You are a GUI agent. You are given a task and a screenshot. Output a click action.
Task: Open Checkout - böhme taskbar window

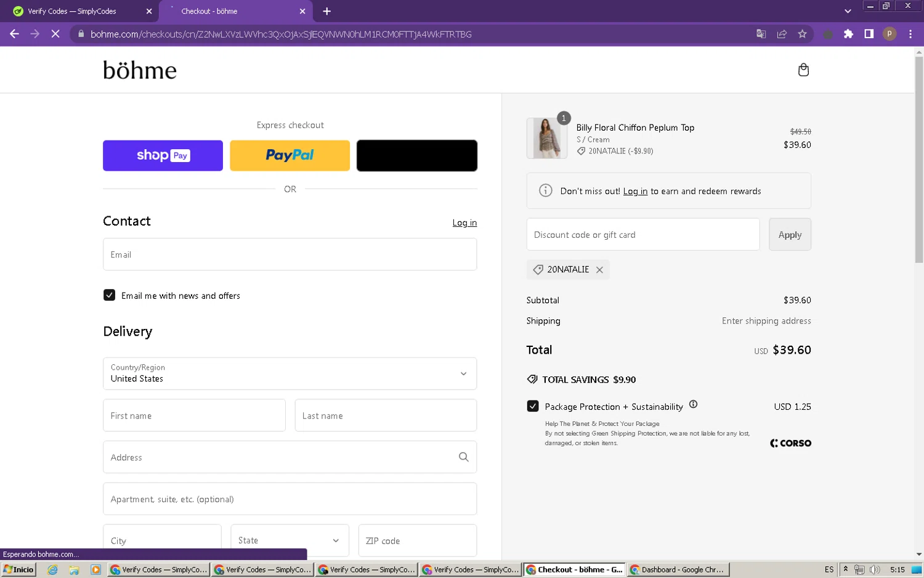pyautogui.click(x=575, y=569)
